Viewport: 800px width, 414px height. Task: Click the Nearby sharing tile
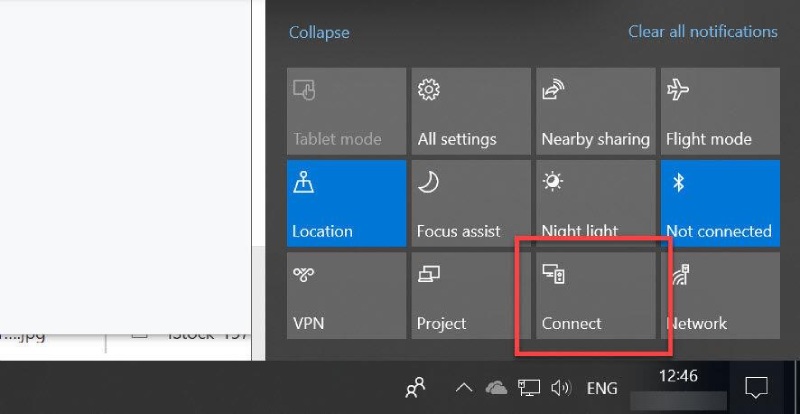tap(595, 111)
